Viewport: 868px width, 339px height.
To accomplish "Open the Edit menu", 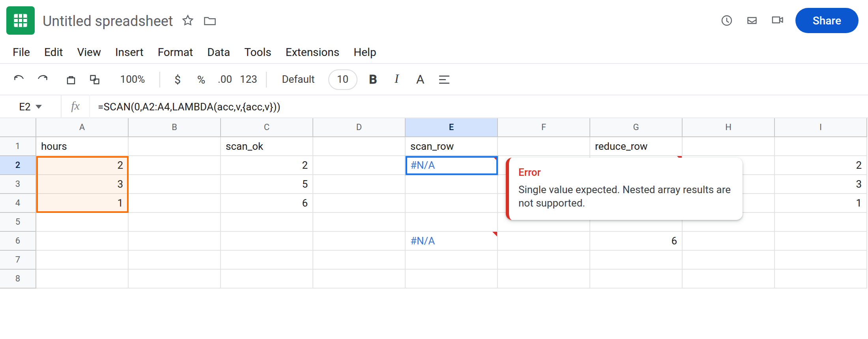I will [x=53, y=52].
